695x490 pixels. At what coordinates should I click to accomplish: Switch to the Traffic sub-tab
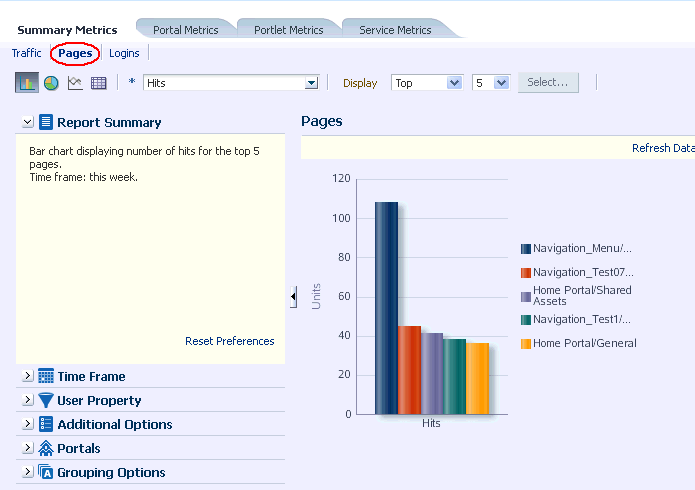tap(27, 53)
